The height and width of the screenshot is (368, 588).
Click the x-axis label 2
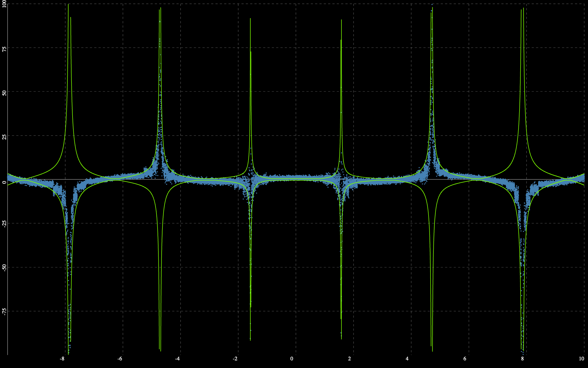point(349,359)
